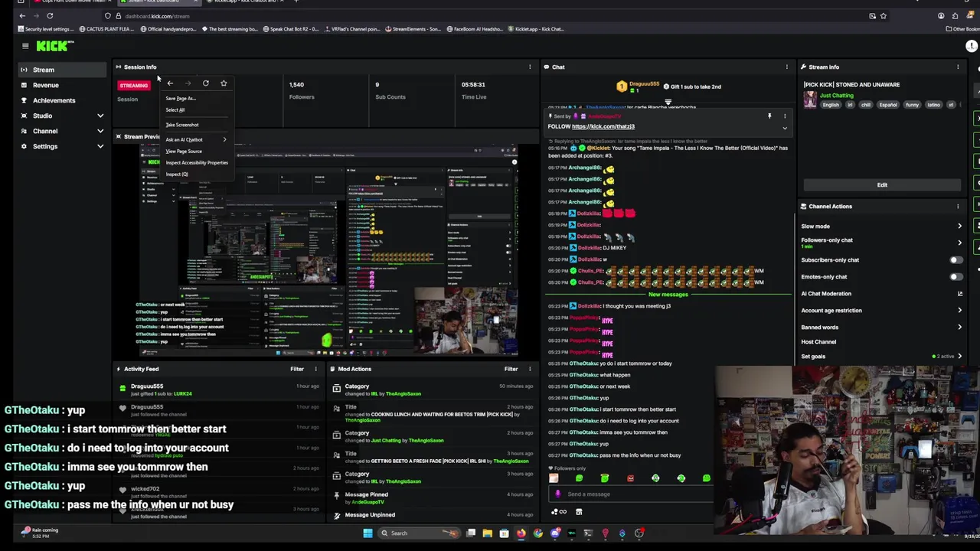Click the Edit stream info button
Screen dimensions: 980x551
tap(882, 184)
